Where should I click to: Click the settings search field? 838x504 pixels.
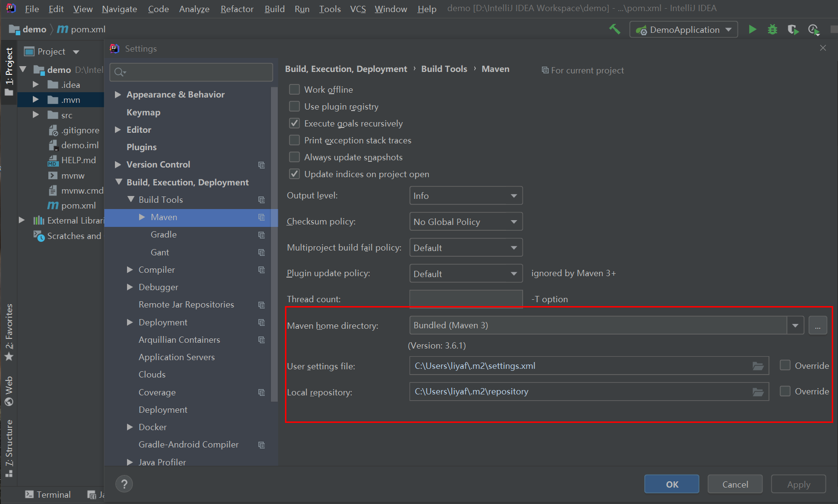[191, 72]
